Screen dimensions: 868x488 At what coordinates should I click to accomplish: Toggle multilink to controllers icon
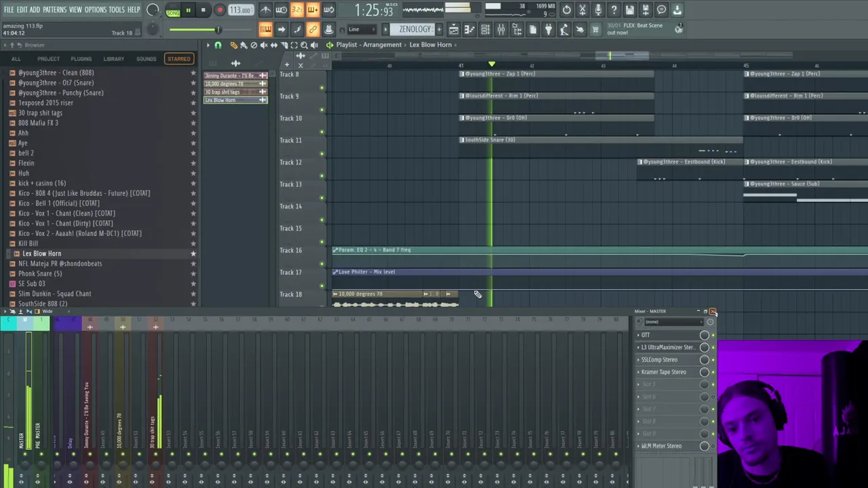[x=313, y=29]
